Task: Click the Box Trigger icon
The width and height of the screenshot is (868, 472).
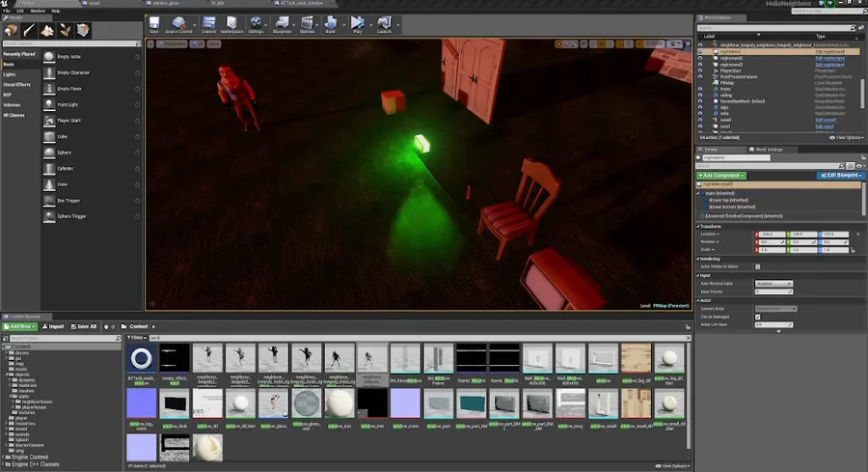Action: click(49, 201)
